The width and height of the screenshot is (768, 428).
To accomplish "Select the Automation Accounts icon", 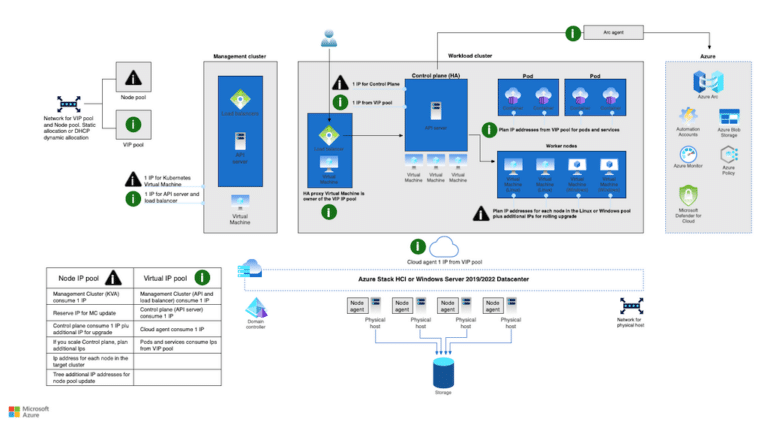I will coord(688,116).
